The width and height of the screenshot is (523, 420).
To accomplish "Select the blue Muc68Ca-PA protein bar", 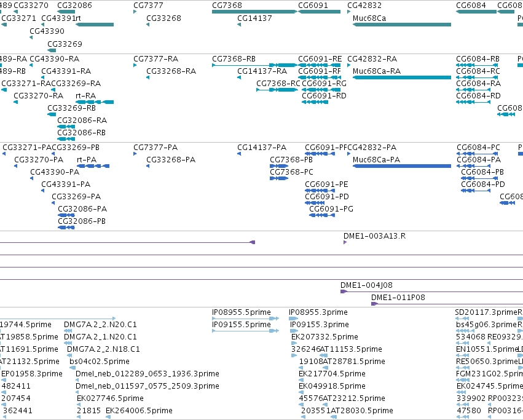I will [x=402, y=166].
